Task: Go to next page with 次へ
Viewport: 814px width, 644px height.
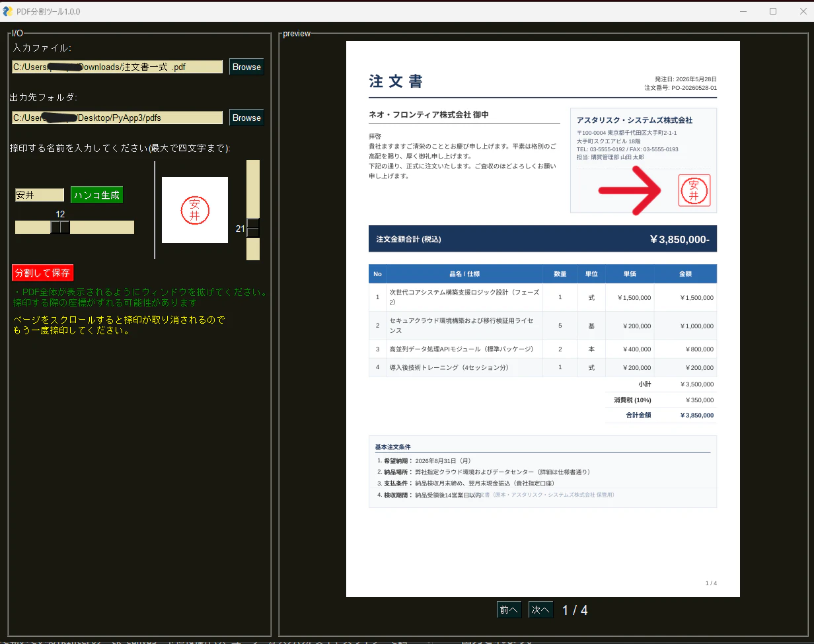Action: [540, 610]
